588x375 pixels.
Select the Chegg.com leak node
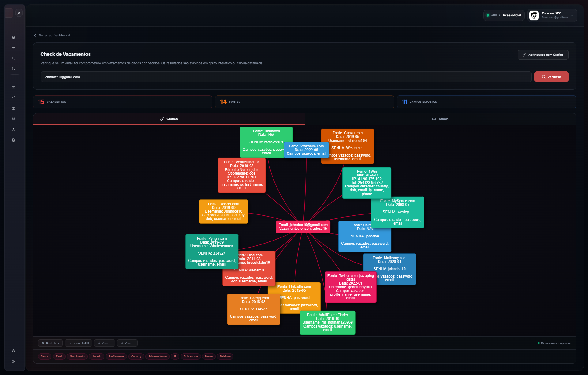[x=254, y=309]
